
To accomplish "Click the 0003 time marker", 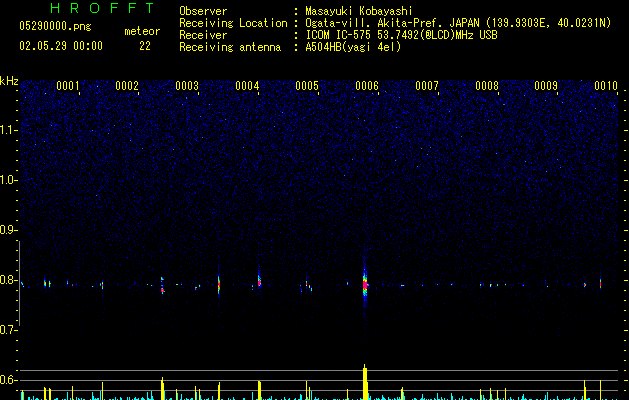I will [x=187, y=86].
